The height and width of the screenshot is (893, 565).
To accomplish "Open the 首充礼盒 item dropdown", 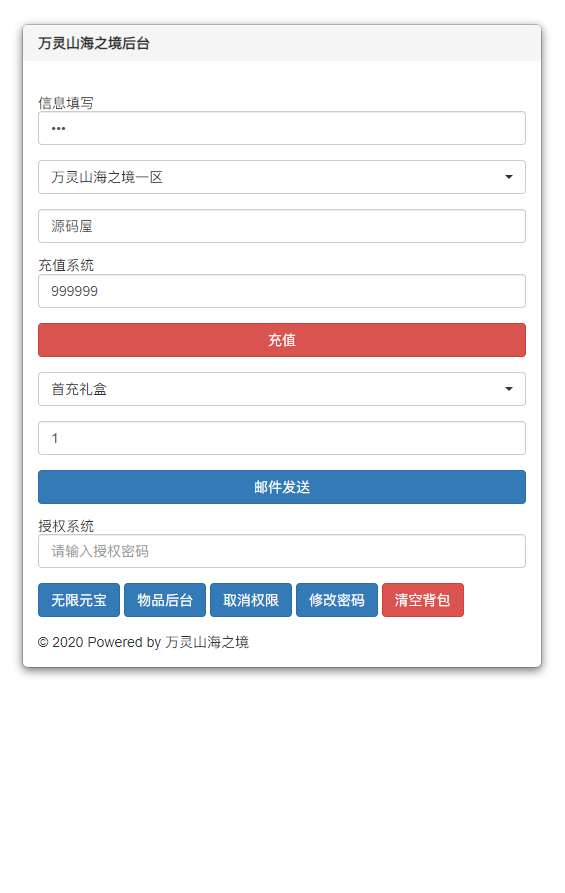I will 281,389.
